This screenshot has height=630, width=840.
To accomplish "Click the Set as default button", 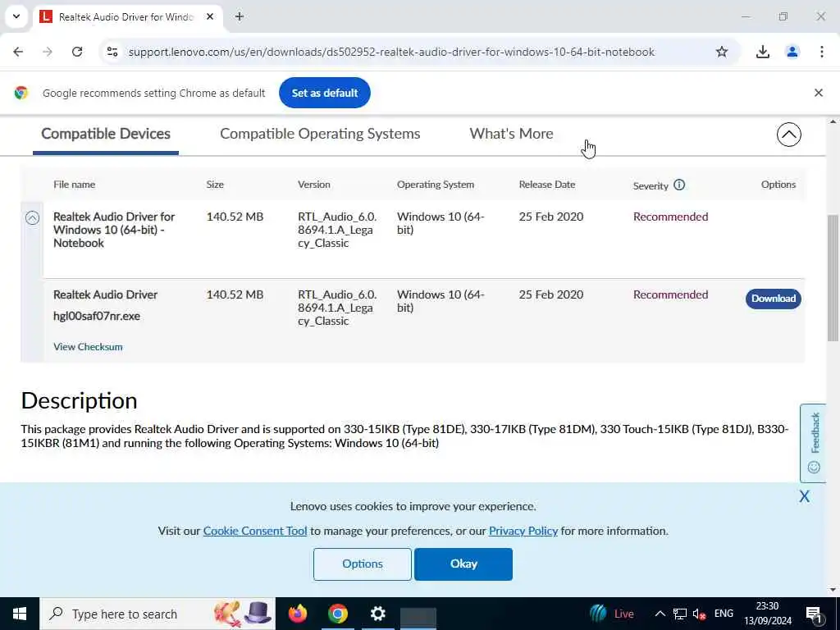I will pyautogui.click(x=325, y=93).
